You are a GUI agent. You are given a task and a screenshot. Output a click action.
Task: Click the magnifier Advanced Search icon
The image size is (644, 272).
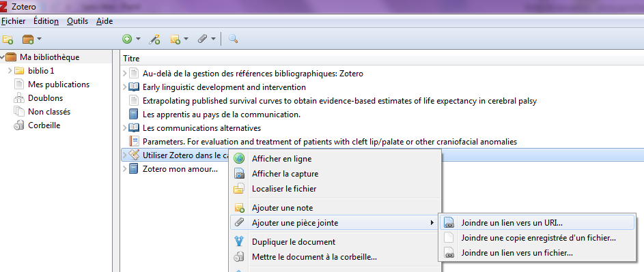pyautogui.click(x=234, y=40)
